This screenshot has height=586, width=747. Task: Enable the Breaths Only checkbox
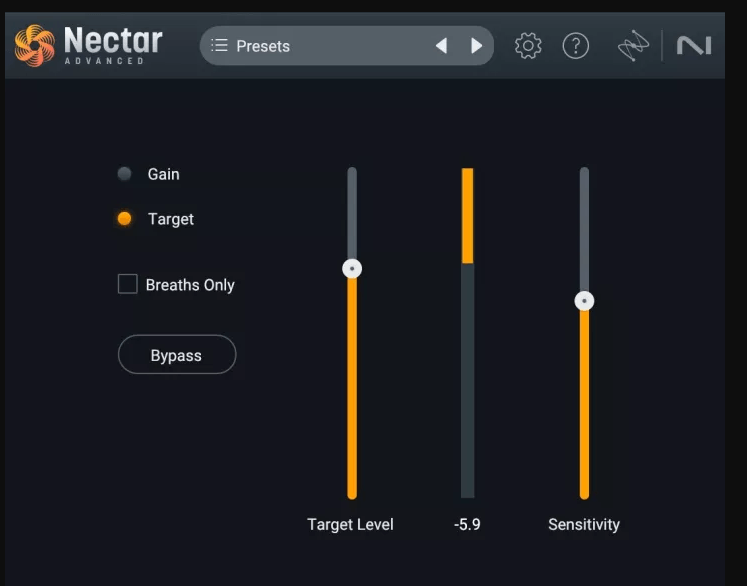(128, 284)
